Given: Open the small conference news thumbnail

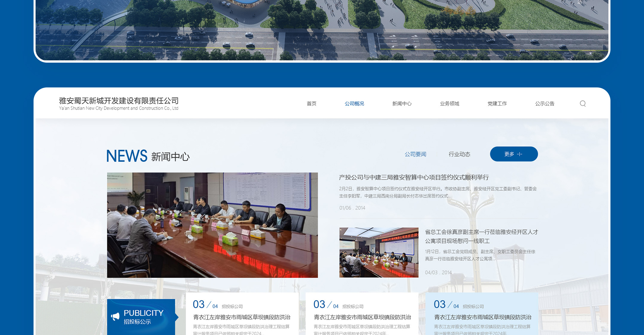Looking at the screenshot, I should (x=379, y=252).
